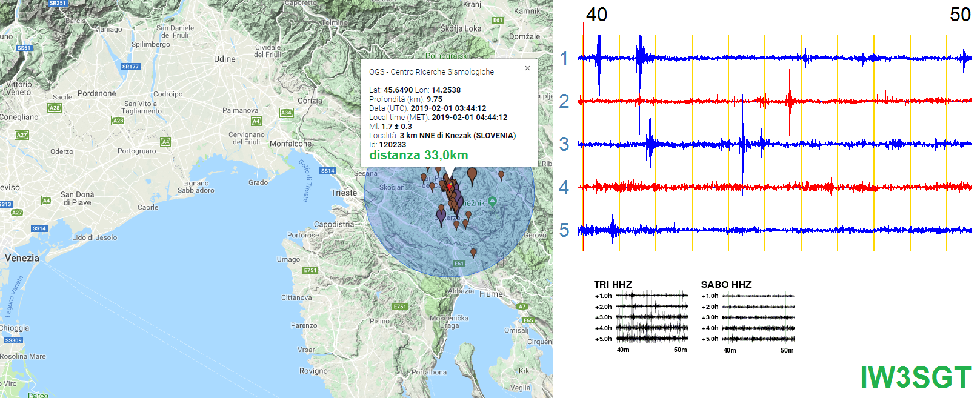
Task: Click the Trieste city label
Action: coord(344,193)
